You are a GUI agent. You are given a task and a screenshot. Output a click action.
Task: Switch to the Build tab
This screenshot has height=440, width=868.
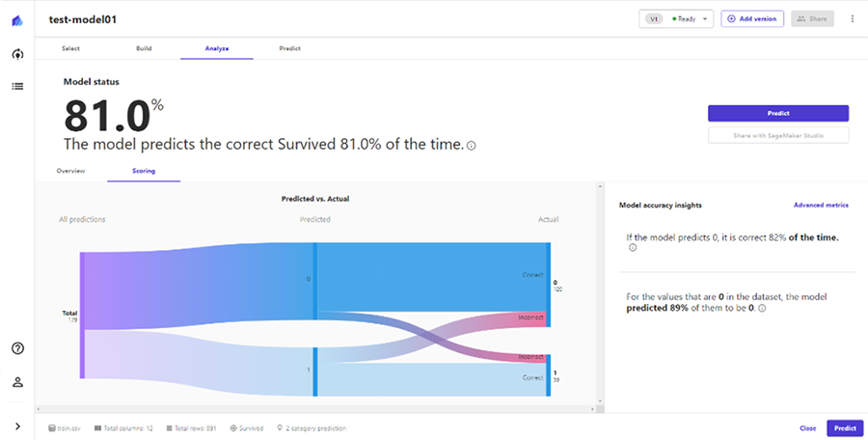[x=144, y=49]
